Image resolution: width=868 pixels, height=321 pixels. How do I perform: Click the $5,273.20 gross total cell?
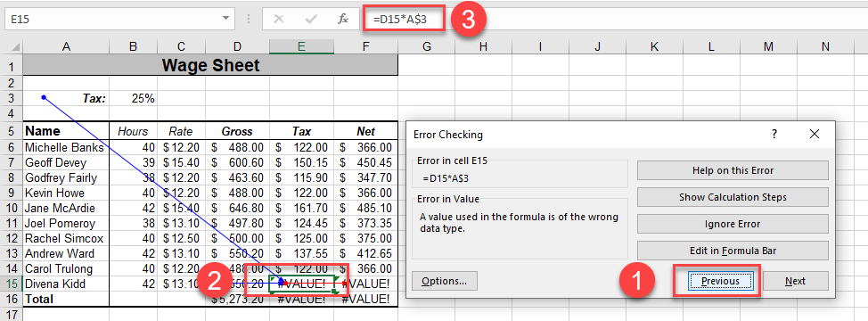point(237,299)
